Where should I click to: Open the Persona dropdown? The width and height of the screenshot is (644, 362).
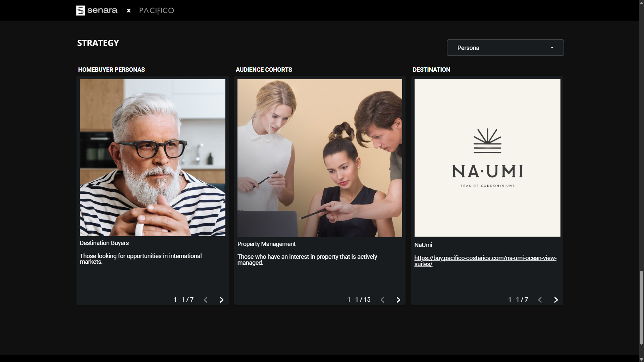(505, 48)
